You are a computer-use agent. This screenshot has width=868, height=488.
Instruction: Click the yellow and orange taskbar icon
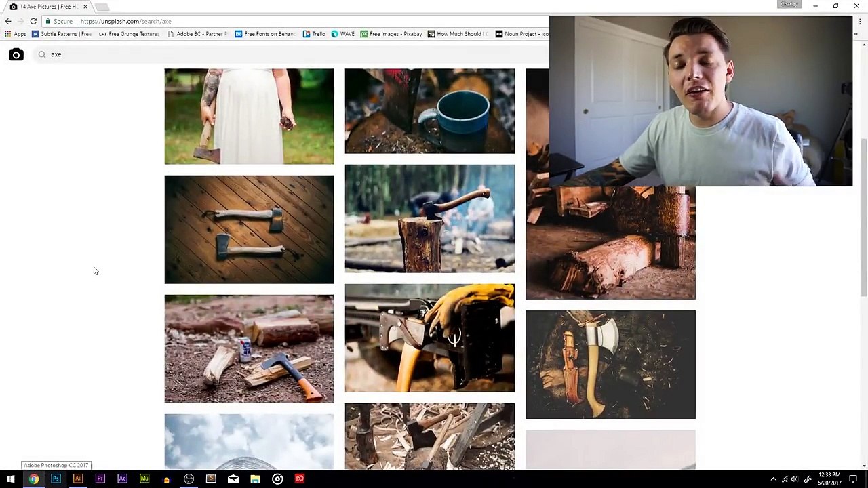pyautogui.click(x=166, y=479)
